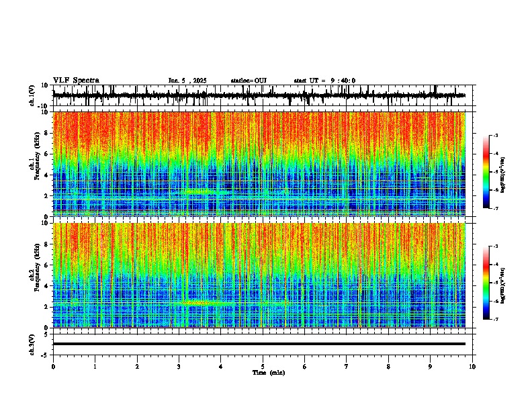Click the ch.1 colorbar log(PSD) units label
Viewport: 532px width, 411px height.
point(502,175)
